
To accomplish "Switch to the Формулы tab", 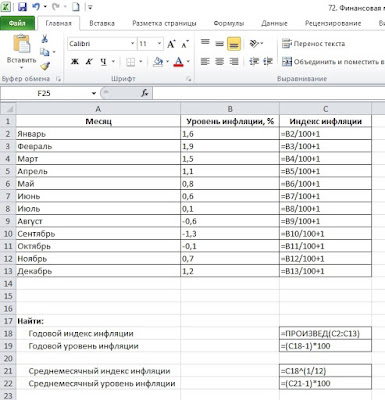I will coord(229,23).
